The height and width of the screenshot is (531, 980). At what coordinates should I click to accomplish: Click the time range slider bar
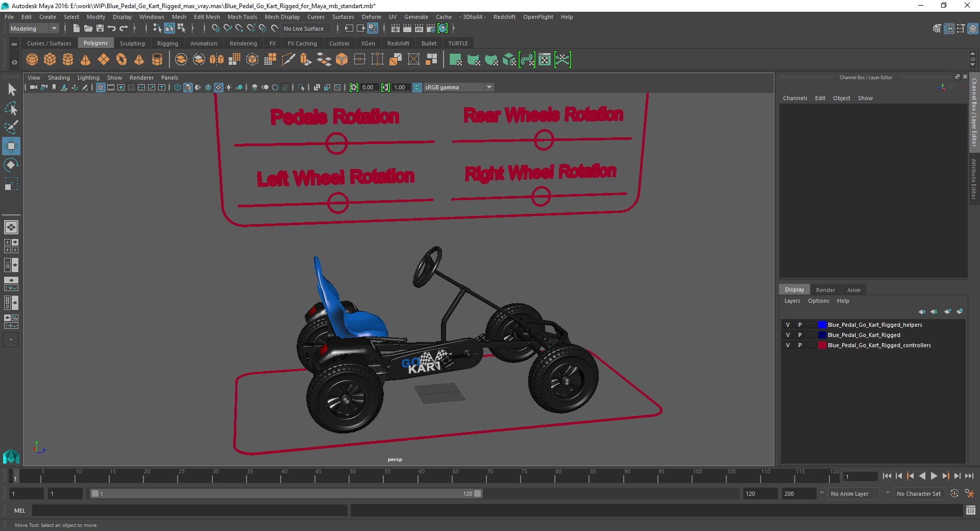tap(286, 494)
